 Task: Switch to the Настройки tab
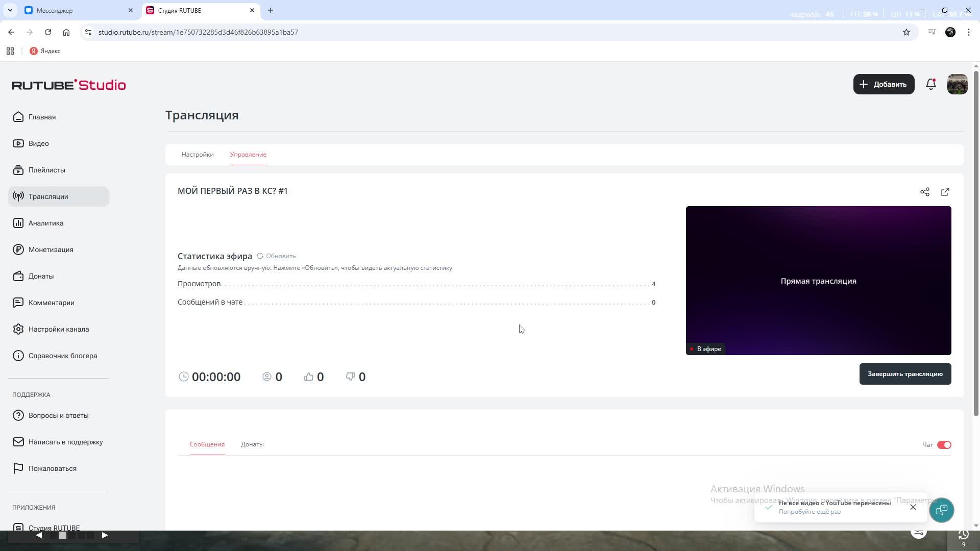pos(198,155)
